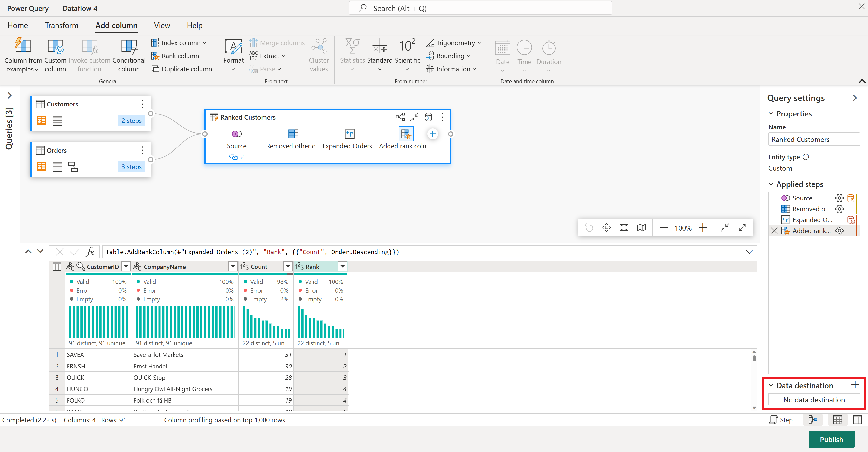The width and height of the screenshot is (868, 452).
Task: Open the mini-map in diagram view
Action: click(x=641, y=228)
